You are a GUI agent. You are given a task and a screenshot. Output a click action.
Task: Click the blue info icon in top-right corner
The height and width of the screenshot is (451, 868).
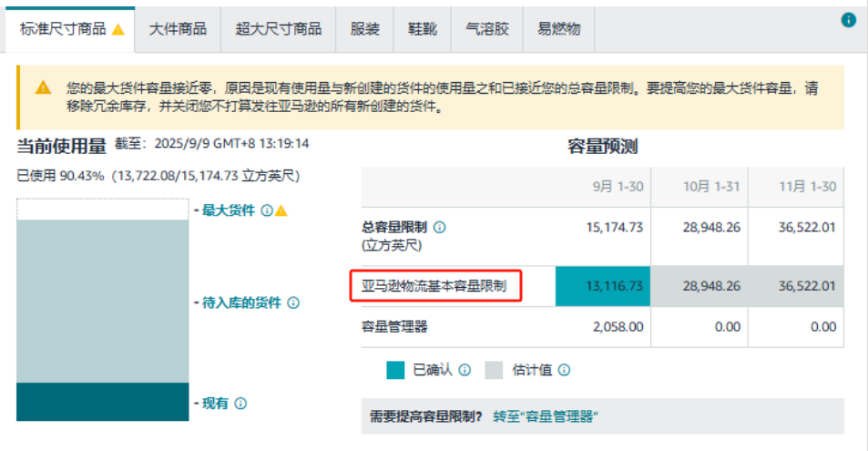tap(849, 19)
